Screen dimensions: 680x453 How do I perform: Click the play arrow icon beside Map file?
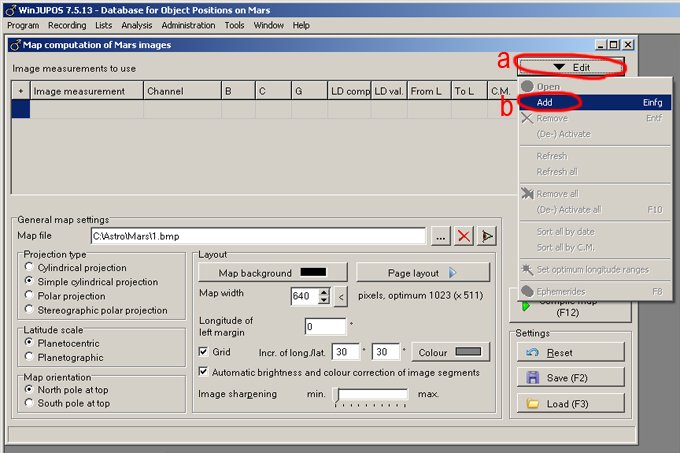point(487,236)
